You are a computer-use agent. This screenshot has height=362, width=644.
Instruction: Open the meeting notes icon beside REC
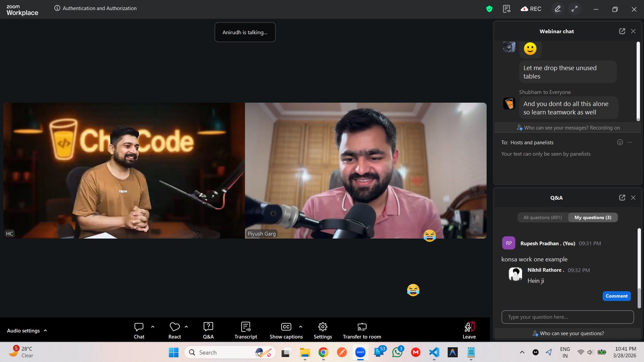coord(506,9)
